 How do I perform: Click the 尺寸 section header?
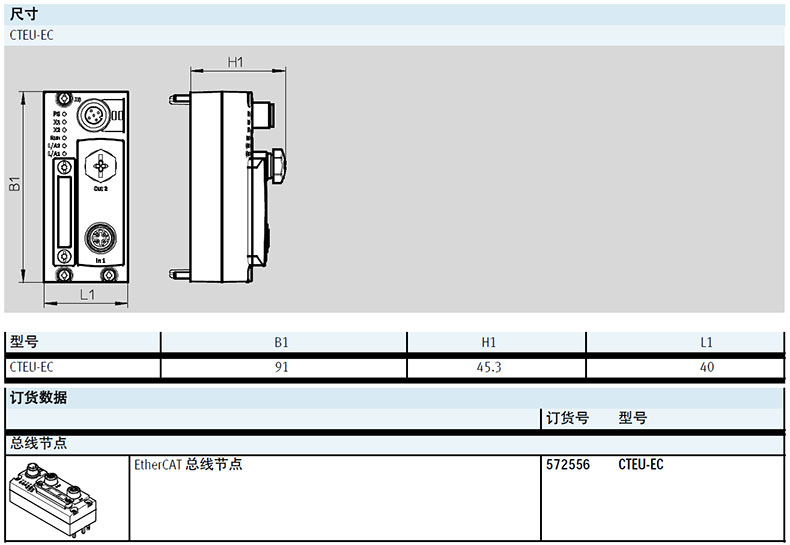[x=24, y=13]
